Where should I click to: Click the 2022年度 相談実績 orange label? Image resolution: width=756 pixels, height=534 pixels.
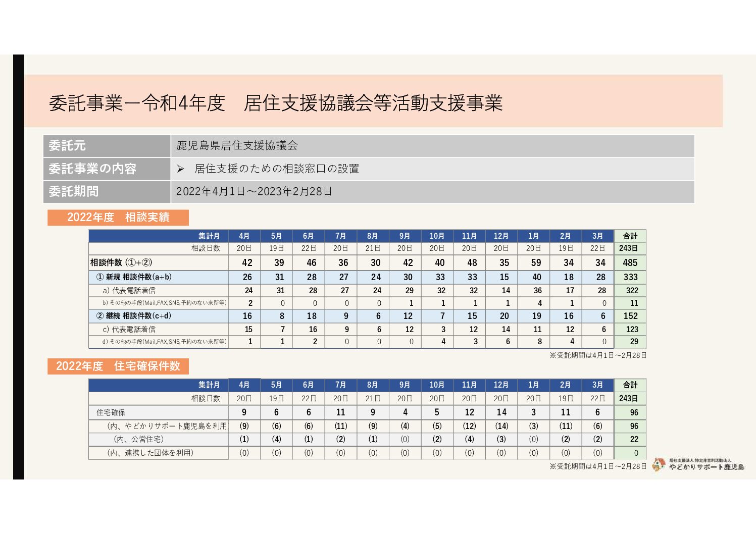118,218
